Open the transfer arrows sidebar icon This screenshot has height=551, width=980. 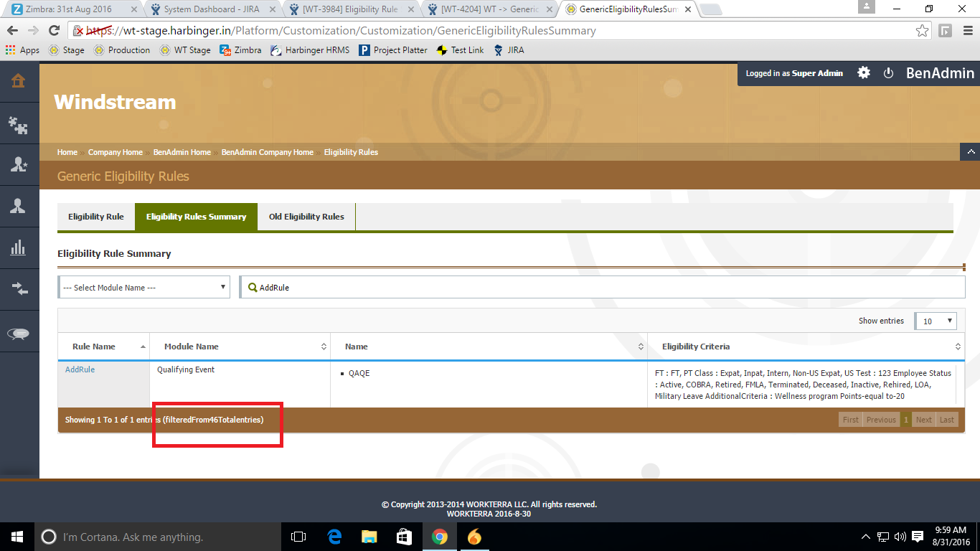coord(19,289)
